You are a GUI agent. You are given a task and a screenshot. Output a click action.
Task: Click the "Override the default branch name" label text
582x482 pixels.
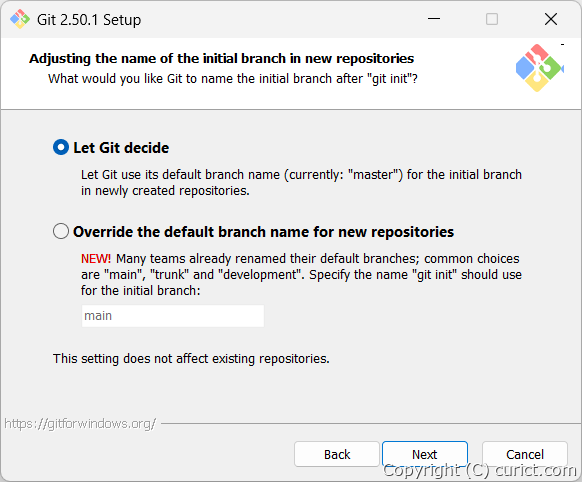tap(264, 232)
